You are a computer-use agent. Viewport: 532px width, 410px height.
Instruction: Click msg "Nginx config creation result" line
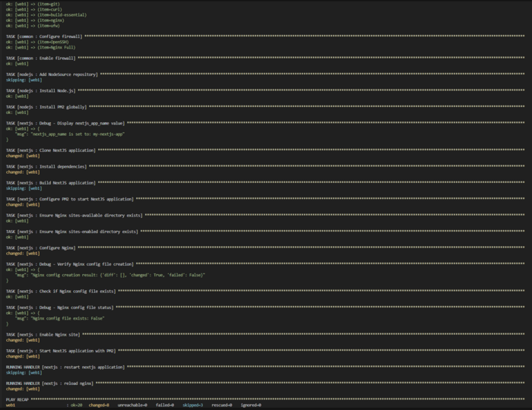pos(110,275)
